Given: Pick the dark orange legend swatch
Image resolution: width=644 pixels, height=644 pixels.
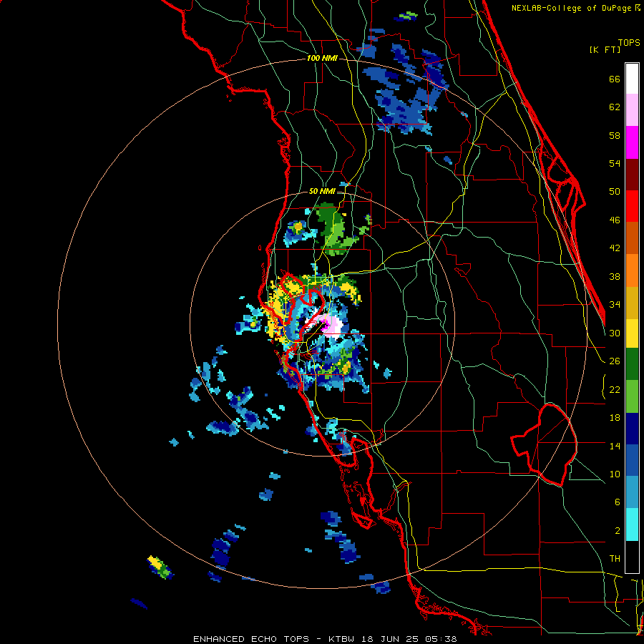Looking at the screenshot, I should tap(632, 238).
